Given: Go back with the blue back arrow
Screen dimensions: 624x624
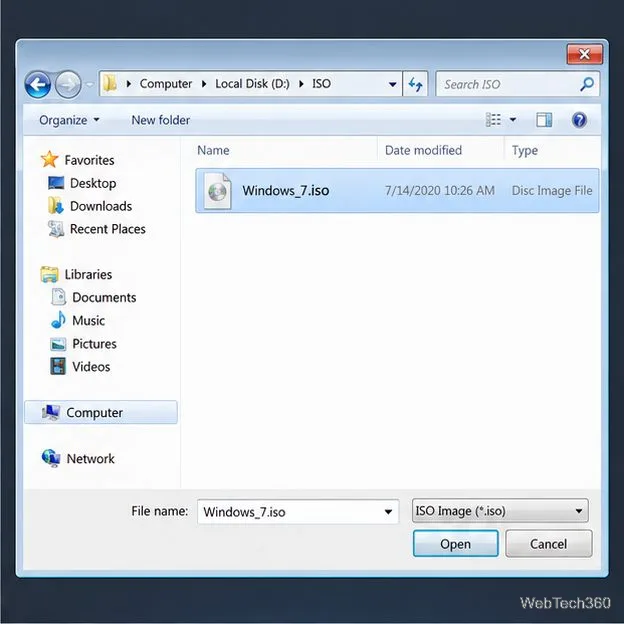Looking at the screenshot, I should coord(37,84).
